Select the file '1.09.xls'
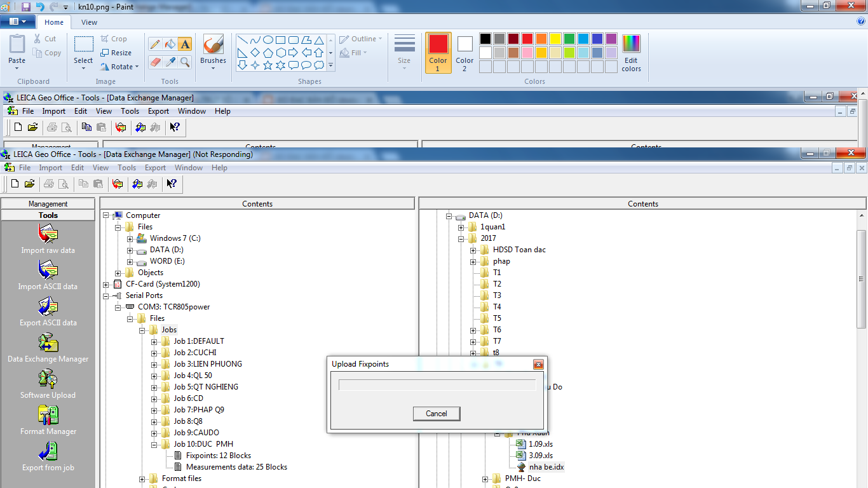868x488 pixels. [541, 444]
